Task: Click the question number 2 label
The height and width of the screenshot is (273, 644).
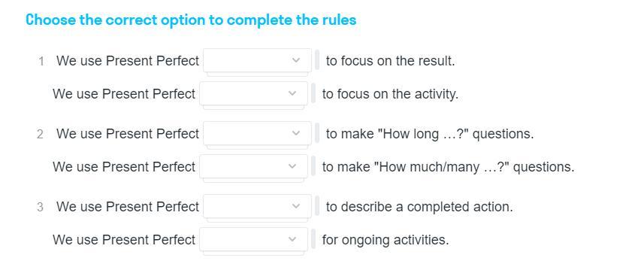Action: click(40, 135)
